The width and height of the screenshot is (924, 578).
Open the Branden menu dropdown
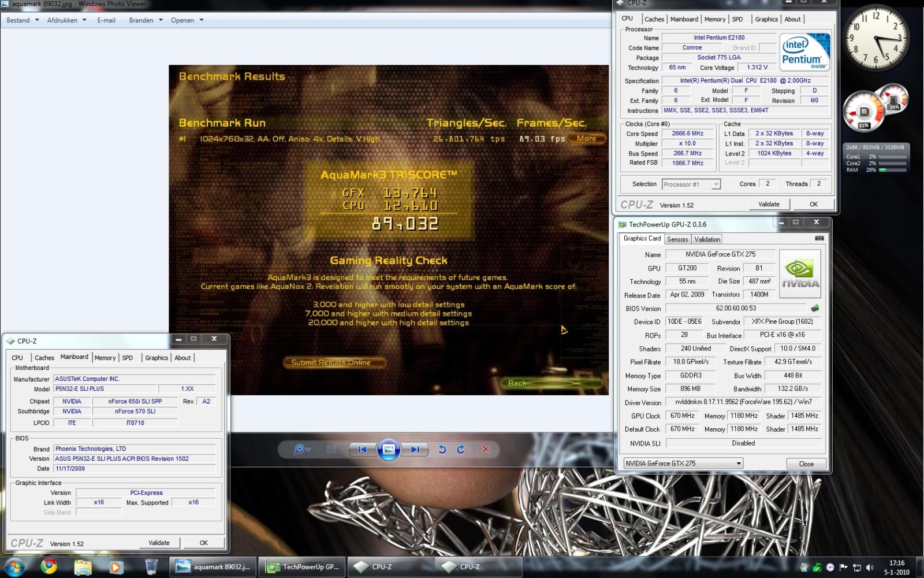(x=146, y=20)
